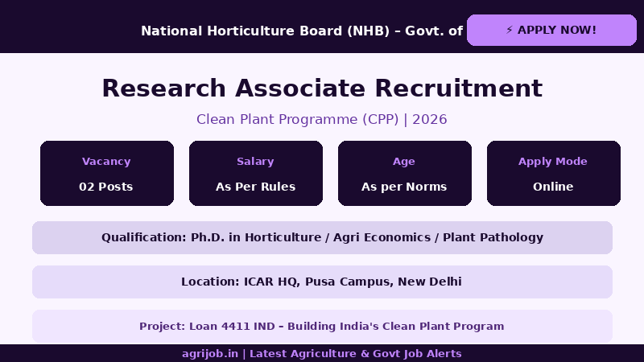Screen dimensions: 644x362
Task: Click the Research Associate Recruitment heading
Action: pyautogui.click(x=322, y=88)
